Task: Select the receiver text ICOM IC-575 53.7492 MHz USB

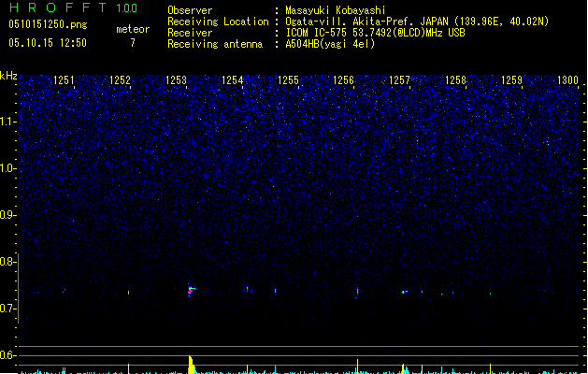Action: [375, 33]
